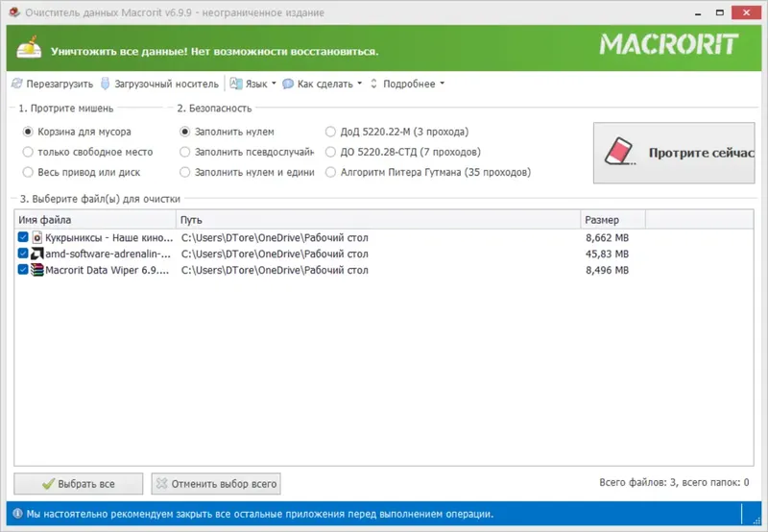Screen dimensions: 768x532
Task: Click the Выбрать все button
Action: [x=79, y=484]
